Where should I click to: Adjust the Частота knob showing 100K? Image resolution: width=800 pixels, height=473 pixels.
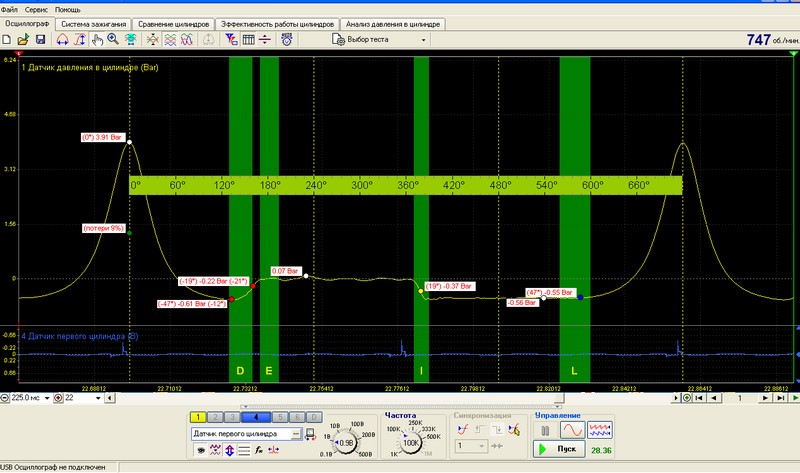411,442
